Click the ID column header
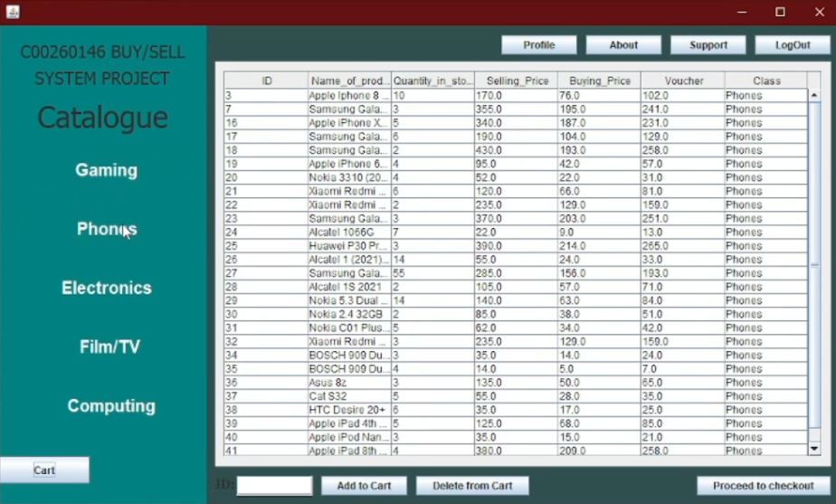The width and height of the screenshot is (836, 504). (x=266, y=81)
